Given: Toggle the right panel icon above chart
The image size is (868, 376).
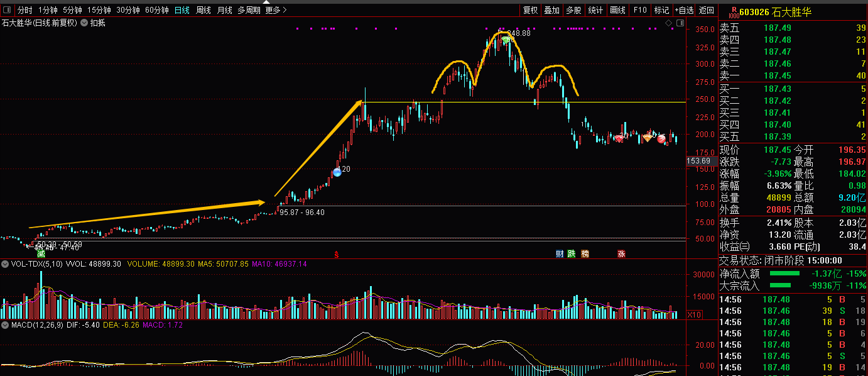Looking at the screenshot, I should (x=681, y=23).
